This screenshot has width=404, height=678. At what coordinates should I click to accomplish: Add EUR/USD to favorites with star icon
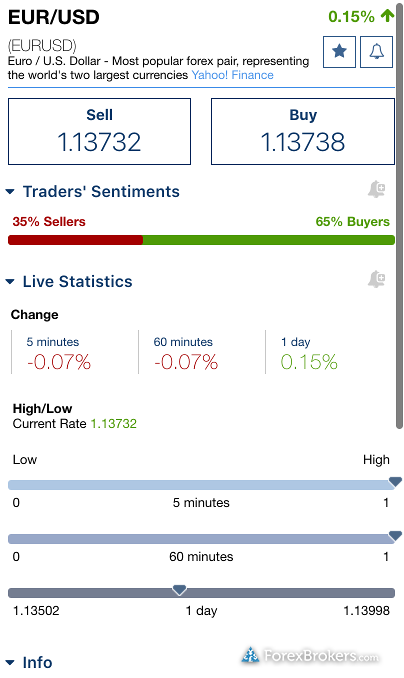[339, 52]
